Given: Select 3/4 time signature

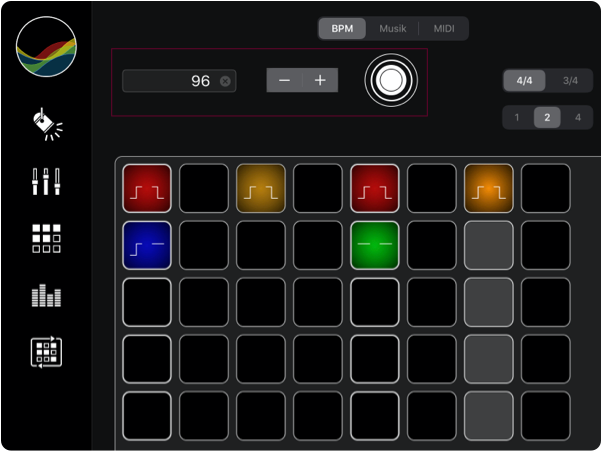Looking at the screenshot, I should coord(570,81).
